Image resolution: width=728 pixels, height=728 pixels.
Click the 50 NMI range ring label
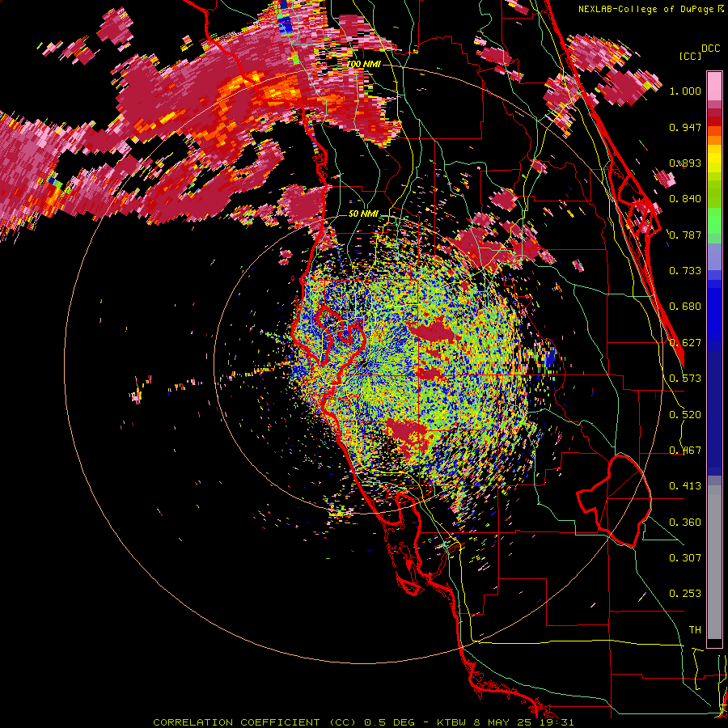[x=364, y=214]
